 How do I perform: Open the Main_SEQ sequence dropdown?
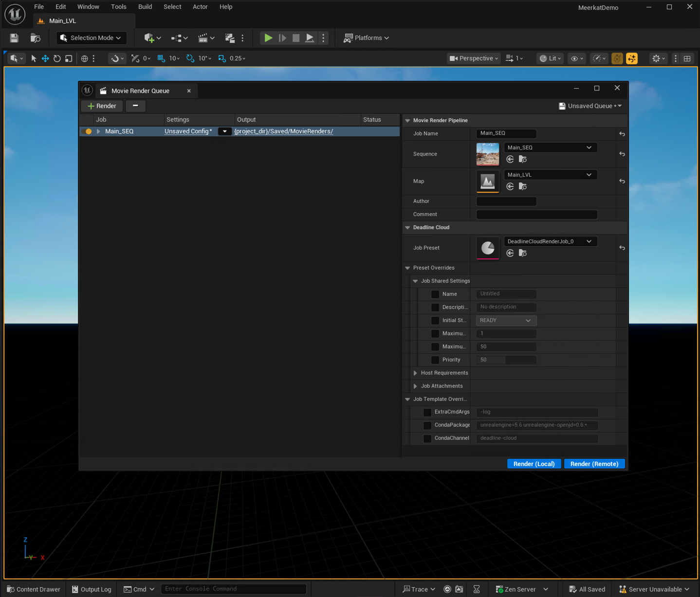coord(550,147)
